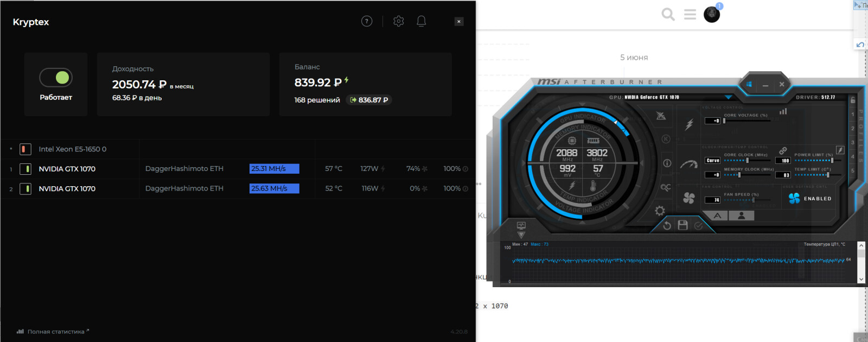
Task: Open Afterburner settings gear
Action: pyautogui.click(x=660, y=211)
